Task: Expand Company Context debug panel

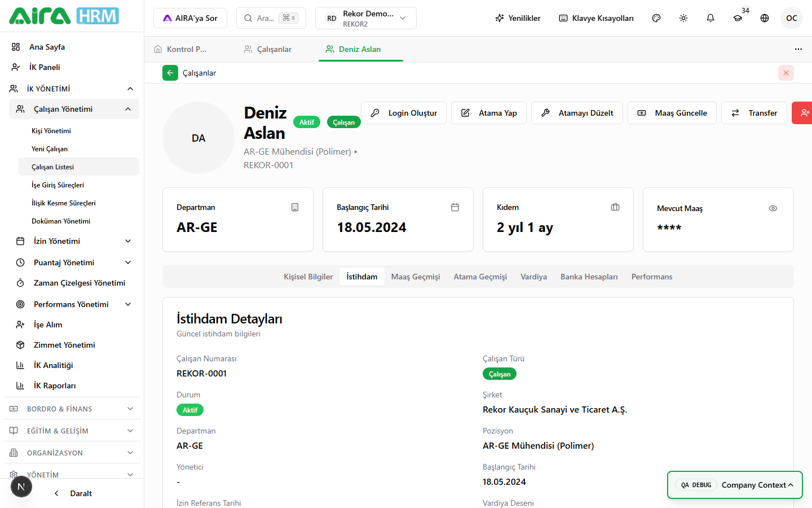Action: pos(735,485)
